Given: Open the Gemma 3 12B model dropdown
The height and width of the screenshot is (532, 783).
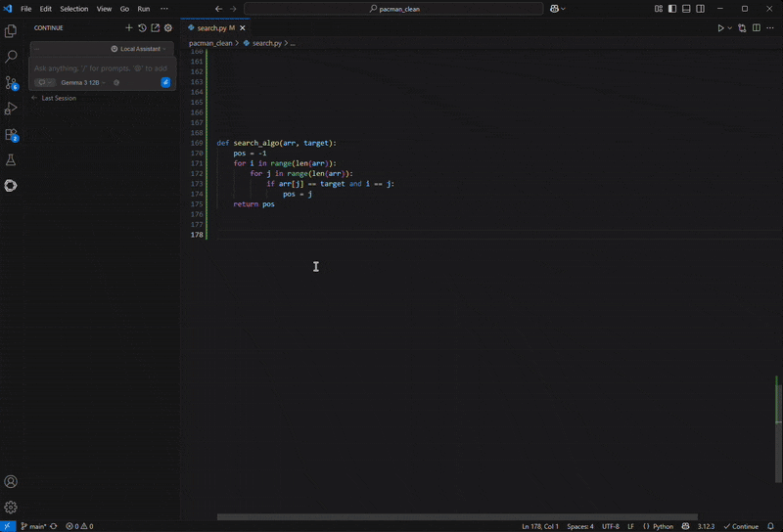Looking at the screenshot, I should 83,83.
